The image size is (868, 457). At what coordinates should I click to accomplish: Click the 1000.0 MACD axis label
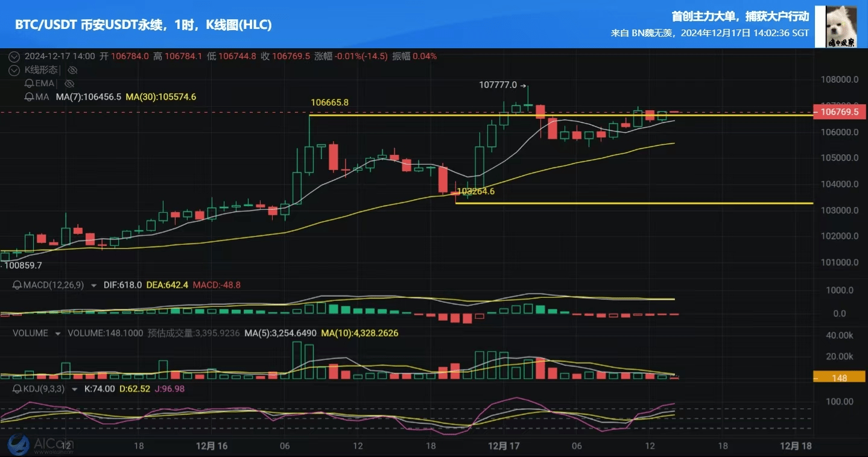(839, 290)
